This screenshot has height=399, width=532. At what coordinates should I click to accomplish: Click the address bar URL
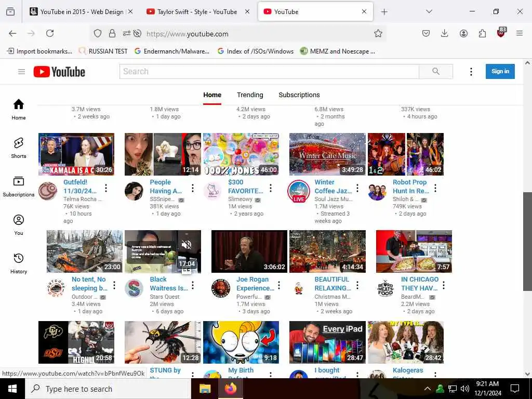point(187,34)
